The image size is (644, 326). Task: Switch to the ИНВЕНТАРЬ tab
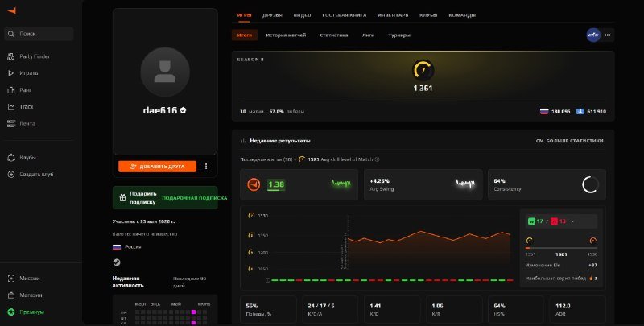[393, 15]
